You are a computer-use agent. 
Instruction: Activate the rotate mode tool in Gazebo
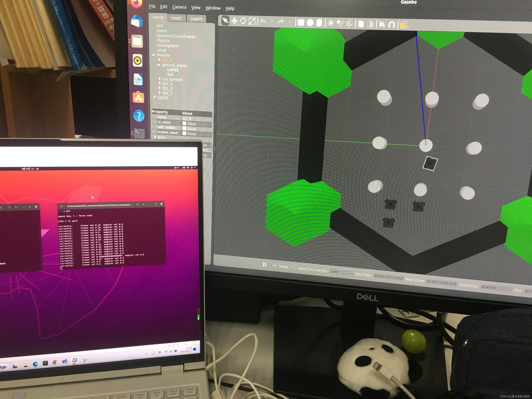(x=243, y=21)
